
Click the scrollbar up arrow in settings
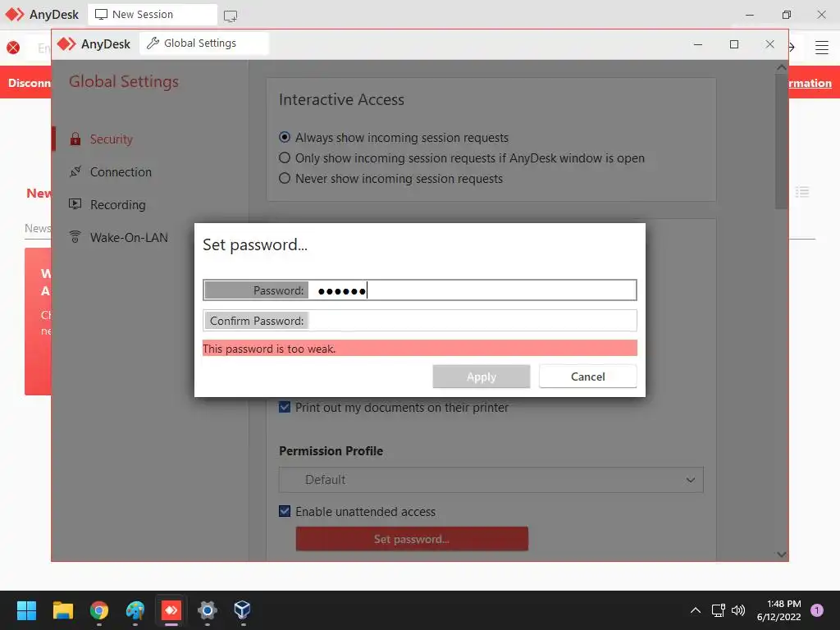(x=782, y=67)
